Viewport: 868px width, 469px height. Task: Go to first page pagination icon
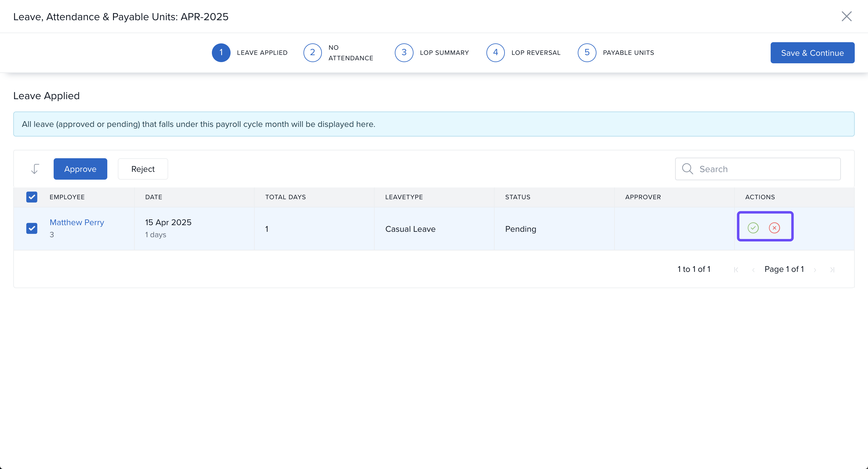[736, 269]
